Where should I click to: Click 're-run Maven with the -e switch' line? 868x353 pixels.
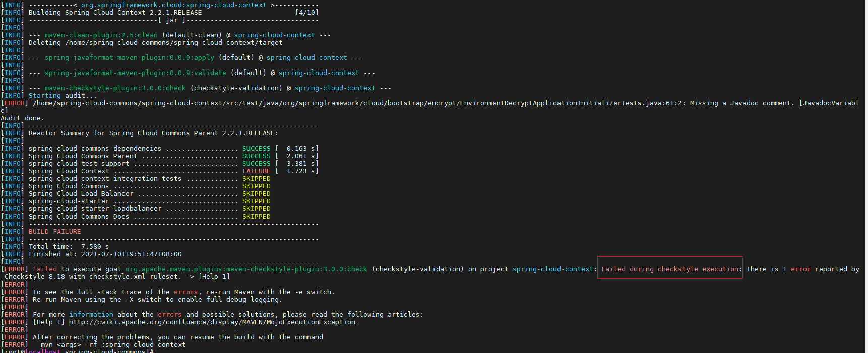(183, 292)
